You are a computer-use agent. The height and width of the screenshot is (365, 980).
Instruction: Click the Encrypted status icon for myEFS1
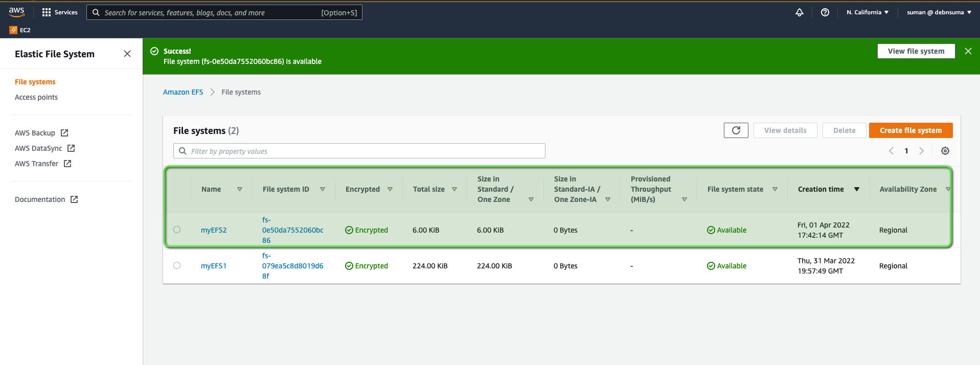tap(349, 266)
